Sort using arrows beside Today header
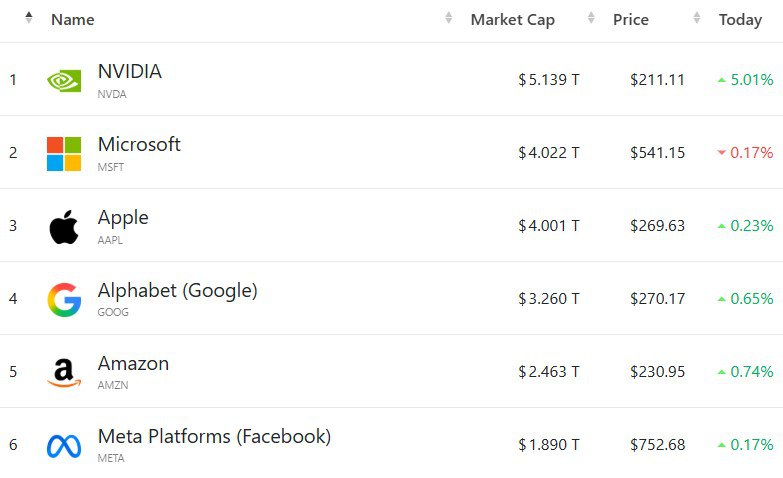The height and width of the screenshot is (478, 783). [697, 19]
